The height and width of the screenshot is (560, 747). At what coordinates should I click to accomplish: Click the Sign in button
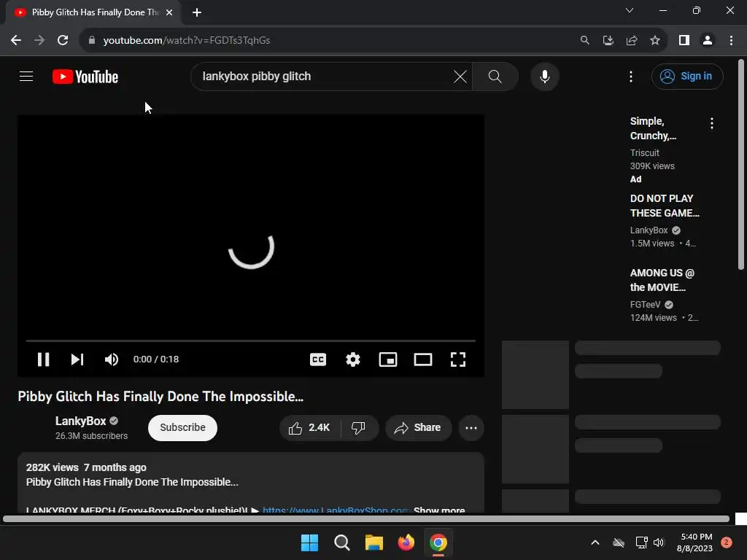[687, 76]
